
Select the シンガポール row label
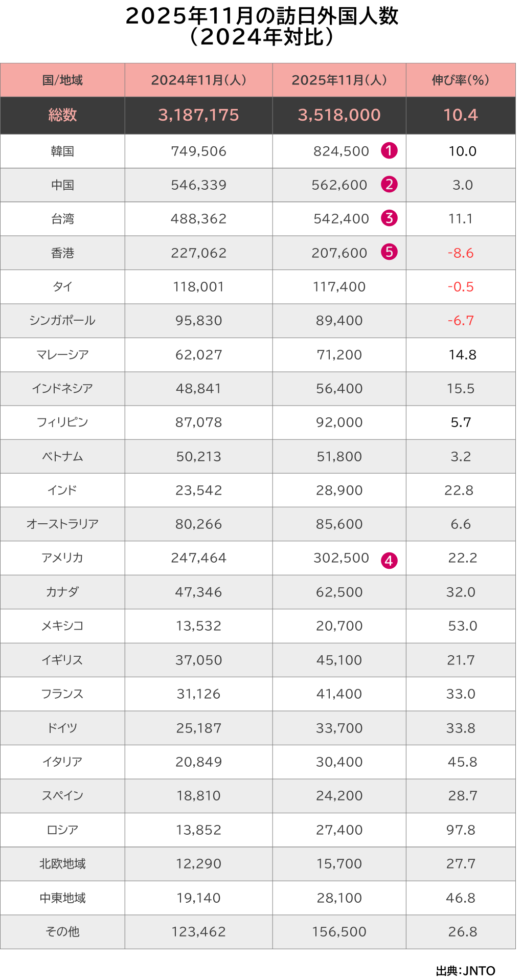[x=62, y=321]
